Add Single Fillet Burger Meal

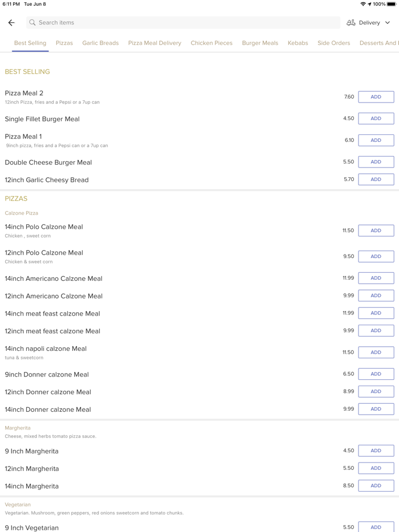point(376,118)
